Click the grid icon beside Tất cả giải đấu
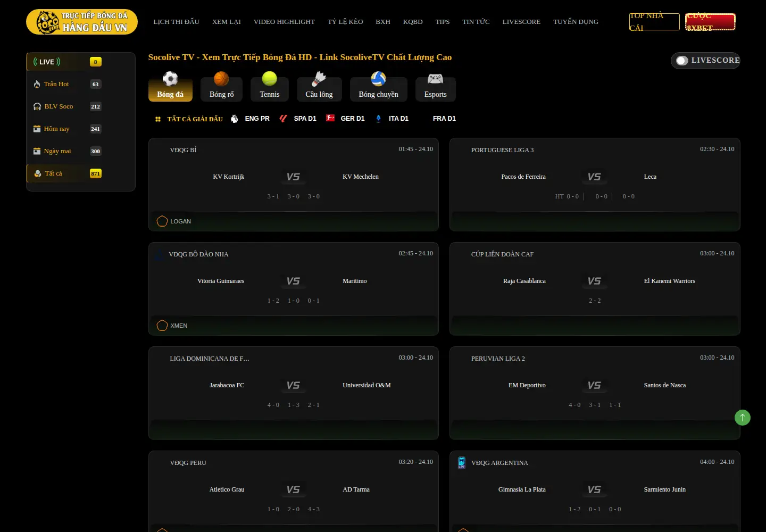Screen dimensions: 766x532 click(x=158, y=119)
